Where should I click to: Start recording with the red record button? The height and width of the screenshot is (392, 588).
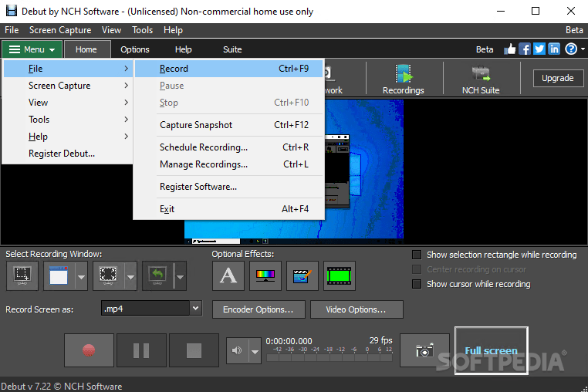[x=89, y=350]
